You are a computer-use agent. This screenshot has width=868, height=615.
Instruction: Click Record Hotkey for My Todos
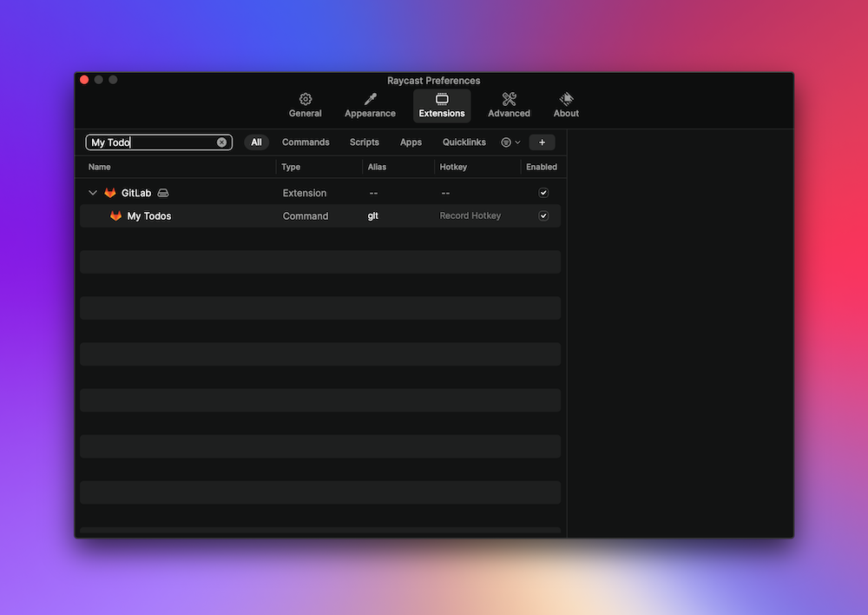tap(470, 215)
